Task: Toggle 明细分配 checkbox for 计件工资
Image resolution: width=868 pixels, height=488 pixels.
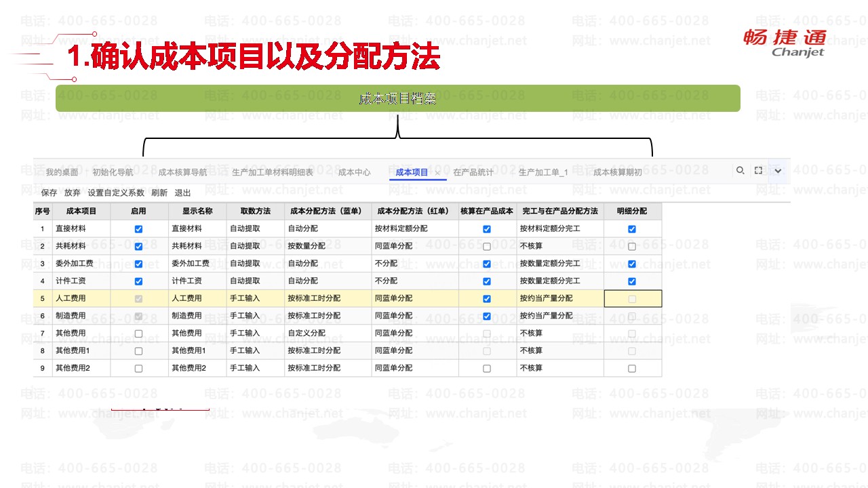Action: [632, 281]
